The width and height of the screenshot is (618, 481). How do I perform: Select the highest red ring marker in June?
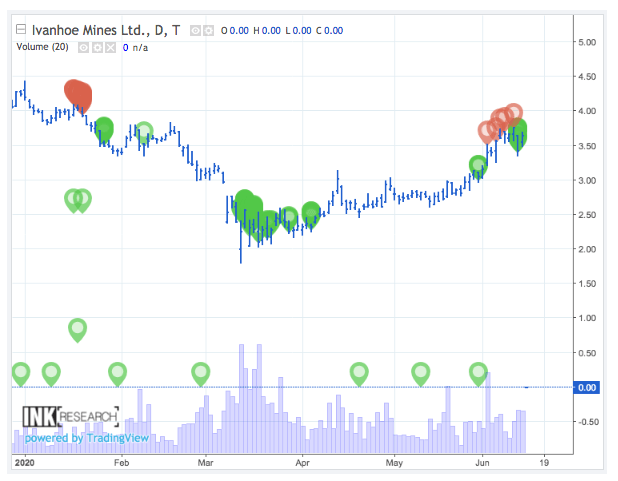click(x=514, y=114)
